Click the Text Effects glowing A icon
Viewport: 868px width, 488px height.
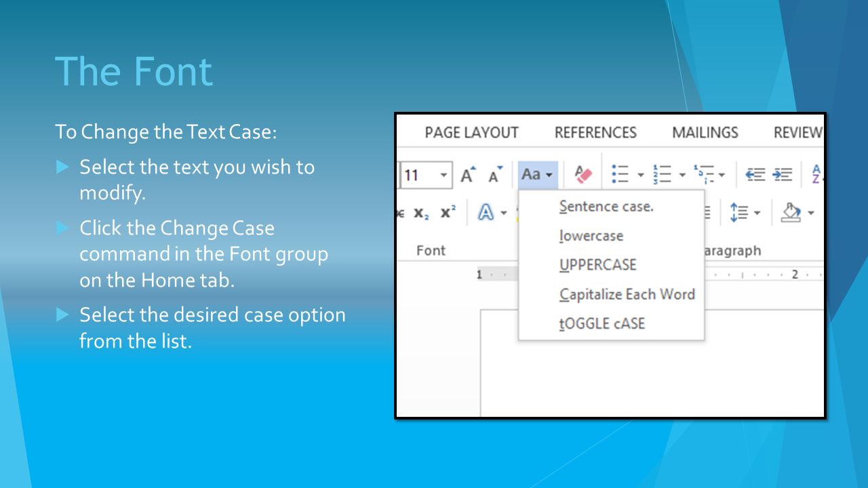point(486,213)
